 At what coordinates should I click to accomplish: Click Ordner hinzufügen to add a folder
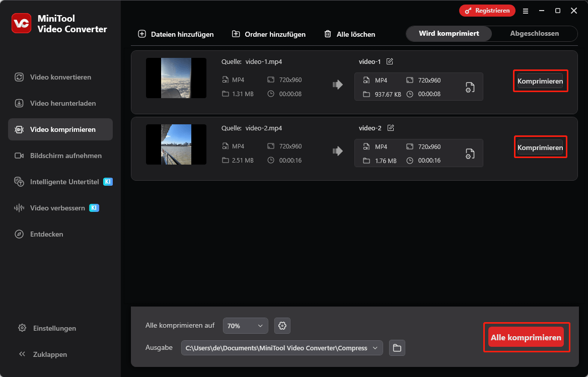coord(268,34)
